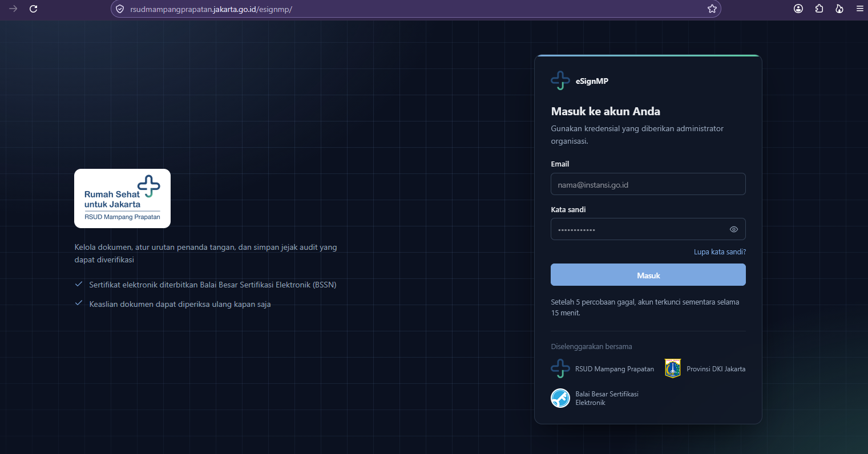The image size is (868, 454).
Task: Click the Balai Besar Sertifikasi Elektronik logo
Action: pyautogui.click(x=560, y=398)
